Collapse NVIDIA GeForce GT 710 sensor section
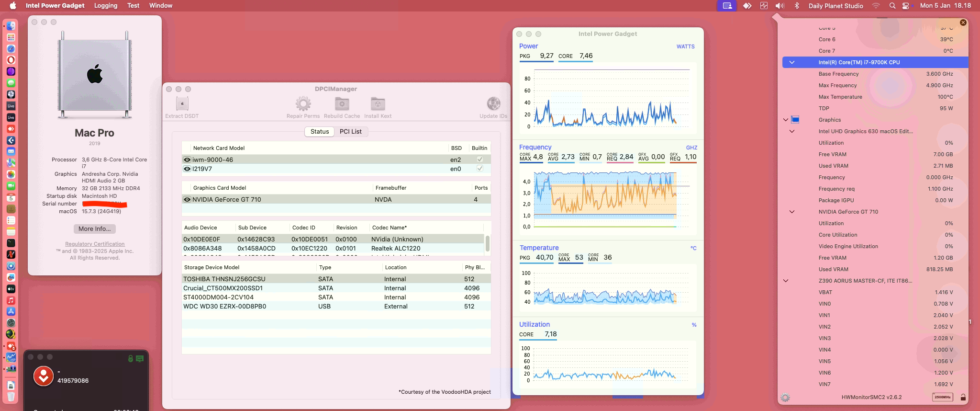Viewport: 980px width, 411px height. point(792,212)
